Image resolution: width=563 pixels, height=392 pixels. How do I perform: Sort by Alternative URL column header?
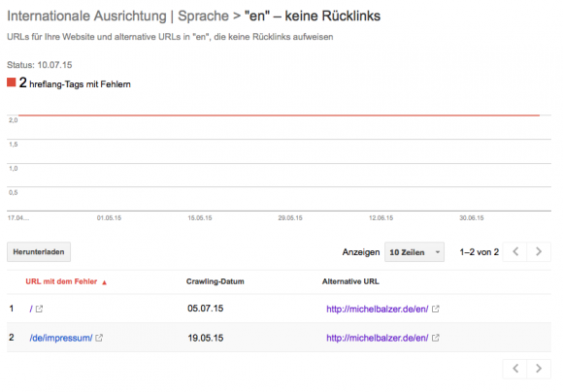coord(350,281)
